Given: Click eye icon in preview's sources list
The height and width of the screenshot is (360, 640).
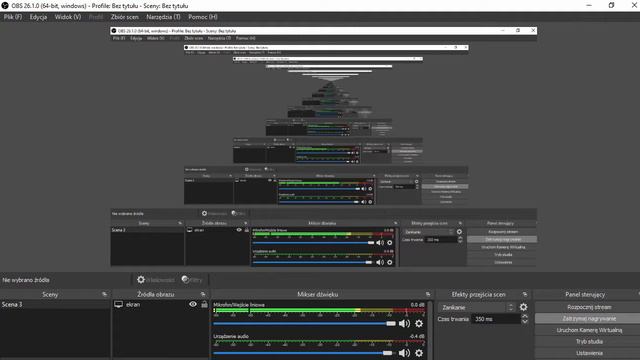Looking at the screenshot, I should 239,230.
